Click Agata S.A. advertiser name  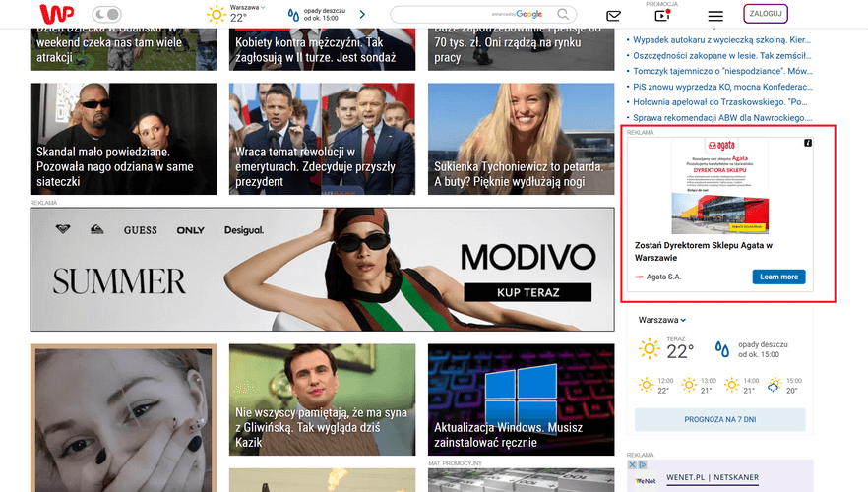tap(663, 277)
